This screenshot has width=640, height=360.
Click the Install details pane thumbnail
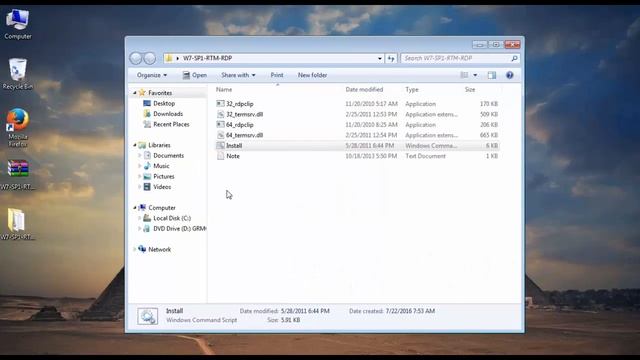coord(148,316)
